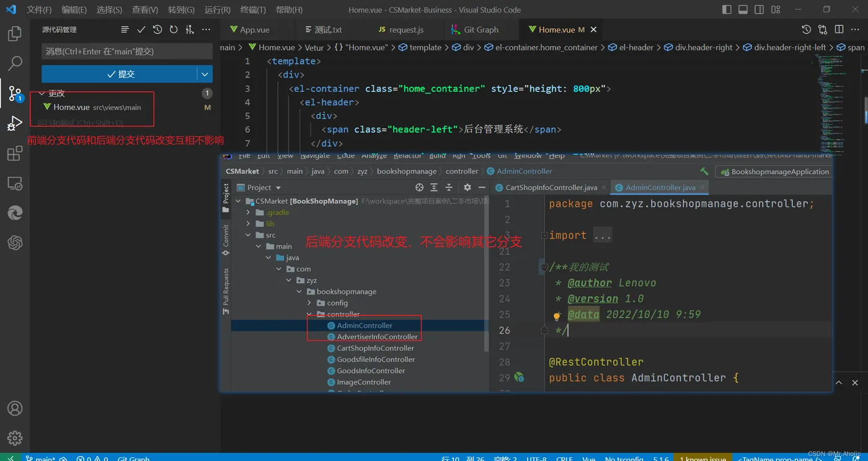Select GoodsInfoController in the project tree
The height and width of the screenshot is (461, 868).
click(x=371, y=371)
